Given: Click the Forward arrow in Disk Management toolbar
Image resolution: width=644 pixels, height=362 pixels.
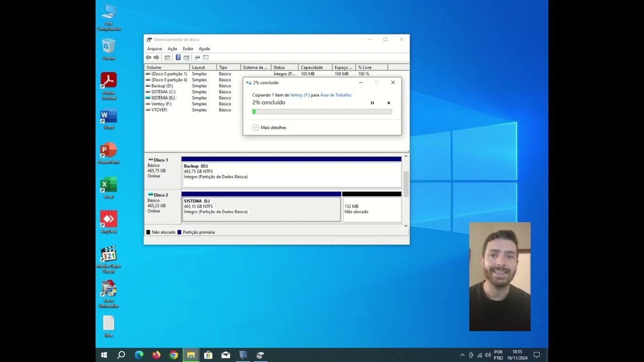Looking at the screenshot, I should [x=156, y=58].
